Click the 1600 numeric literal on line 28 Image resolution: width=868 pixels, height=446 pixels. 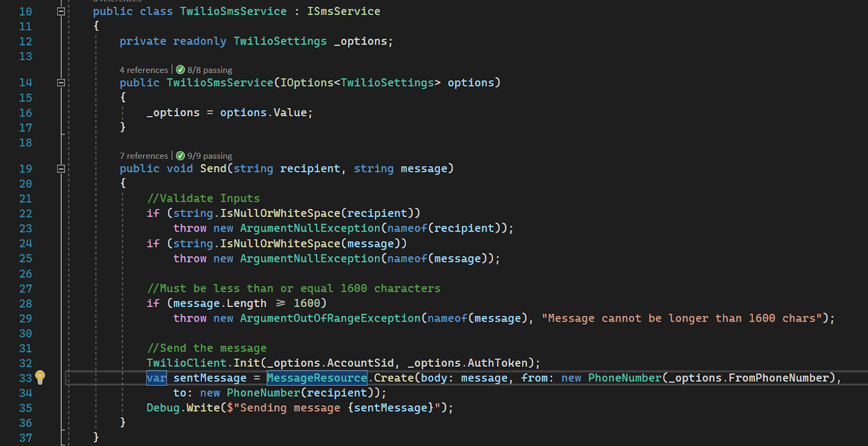click(307, 303)
